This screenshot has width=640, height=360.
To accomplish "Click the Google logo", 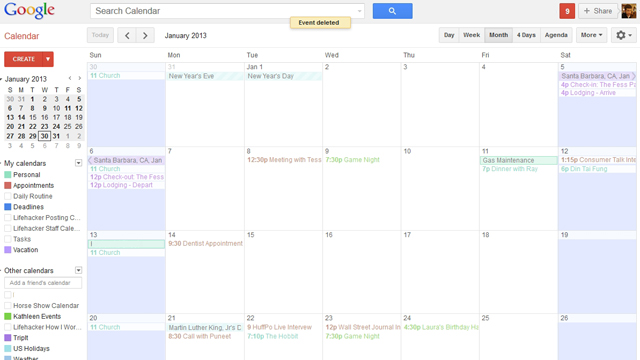I will pos(29,11).
